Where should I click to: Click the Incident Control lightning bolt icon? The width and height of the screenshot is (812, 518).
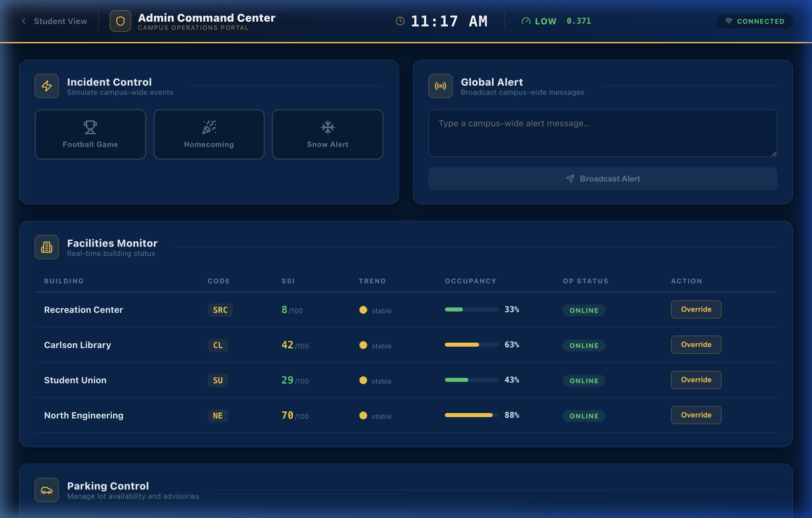click(x=47, y=86)
